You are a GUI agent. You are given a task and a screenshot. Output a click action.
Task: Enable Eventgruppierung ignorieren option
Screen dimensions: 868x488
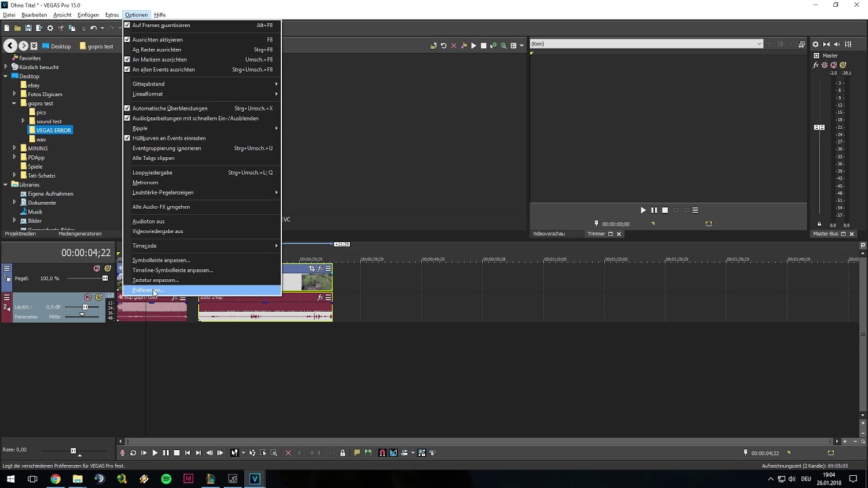[x=202, y=148]
